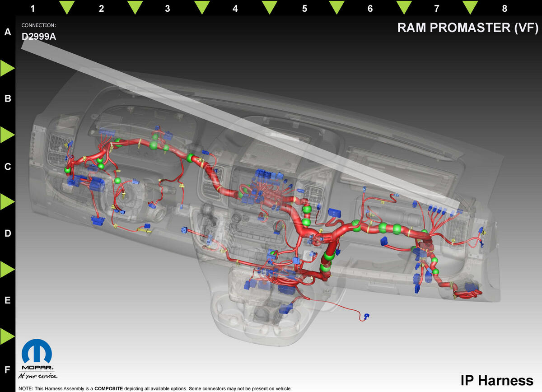Click the IP Harness label
Screen dimensions: 542x392
[x=497, y=380]
